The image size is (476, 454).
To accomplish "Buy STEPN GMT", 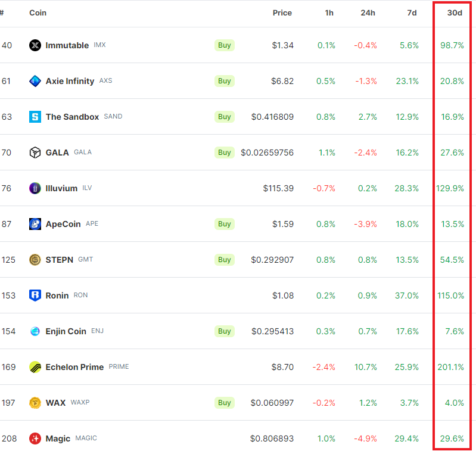I will pos(225,260).
